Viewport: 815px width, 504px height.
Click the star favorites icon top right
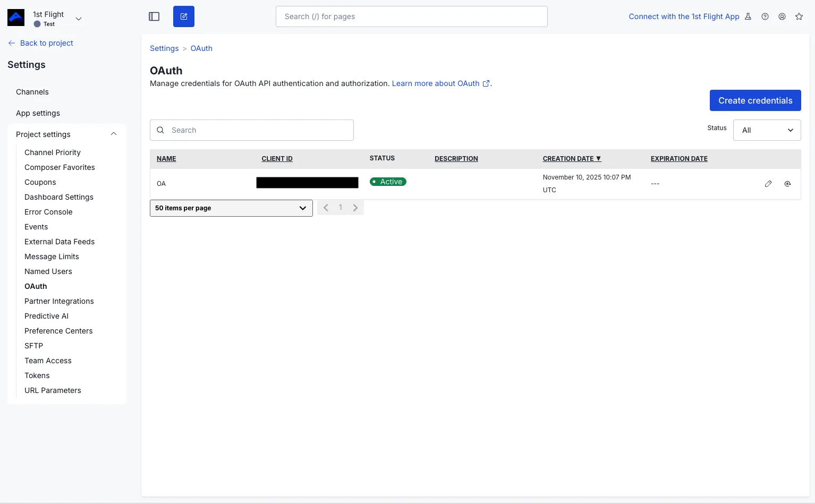[x=799, y=16]
